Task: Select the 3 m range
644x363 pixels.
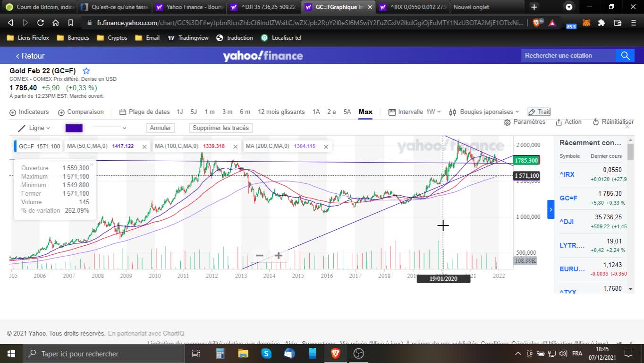Action: point(227,112)
